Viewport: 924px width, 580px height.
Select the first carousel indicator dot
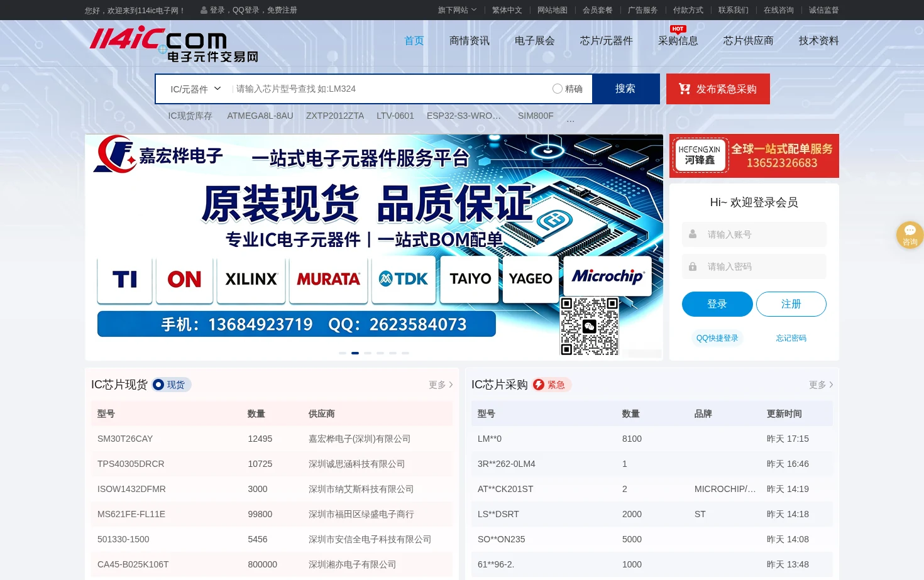(343, 353)
